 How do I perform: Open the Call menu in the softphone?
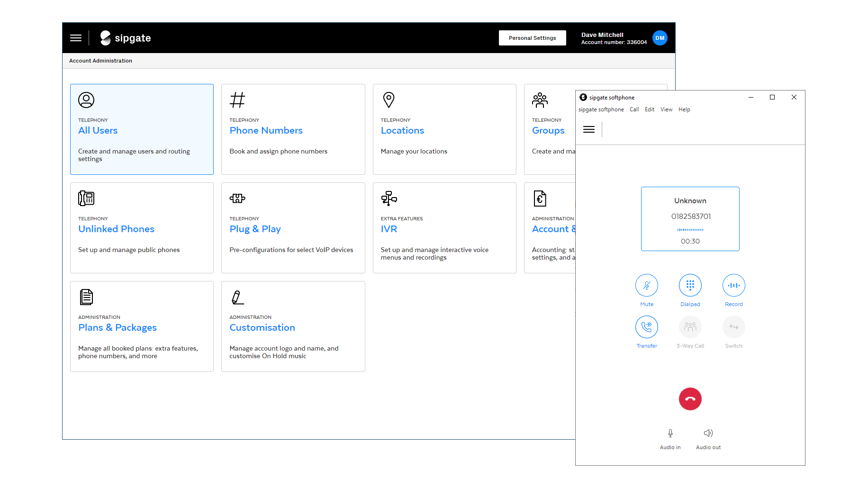click(x=634, y=109)
